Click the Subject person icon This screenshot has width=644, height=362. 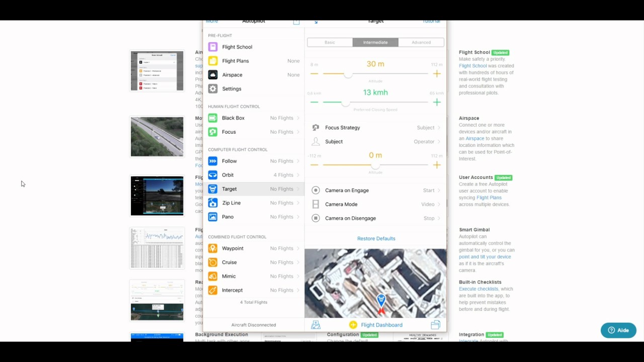coord(315,142)
